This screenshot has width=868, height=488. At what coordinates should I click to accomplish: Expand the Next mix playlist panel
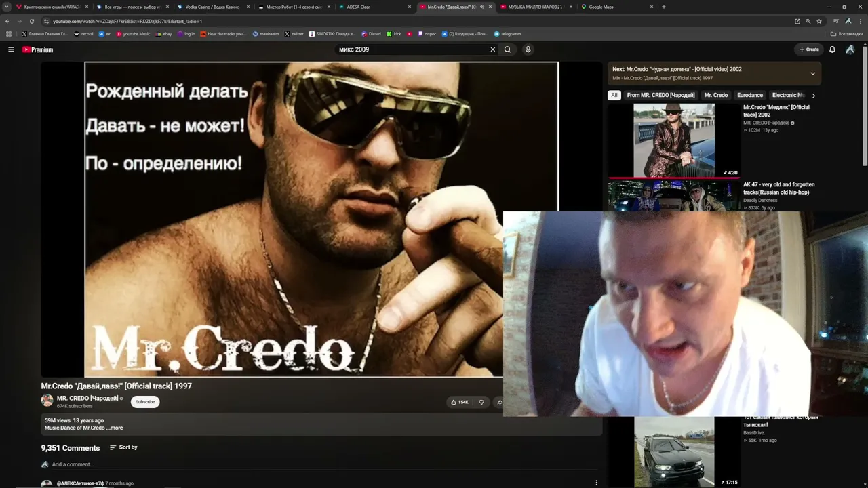pyautogui.click(x=812, y=73)
